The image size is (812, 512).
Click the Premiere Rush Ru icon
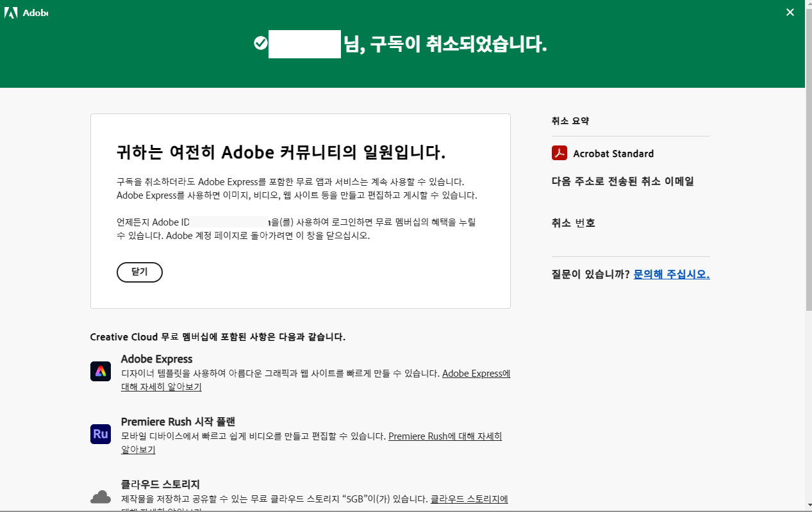tap(101, 434)
